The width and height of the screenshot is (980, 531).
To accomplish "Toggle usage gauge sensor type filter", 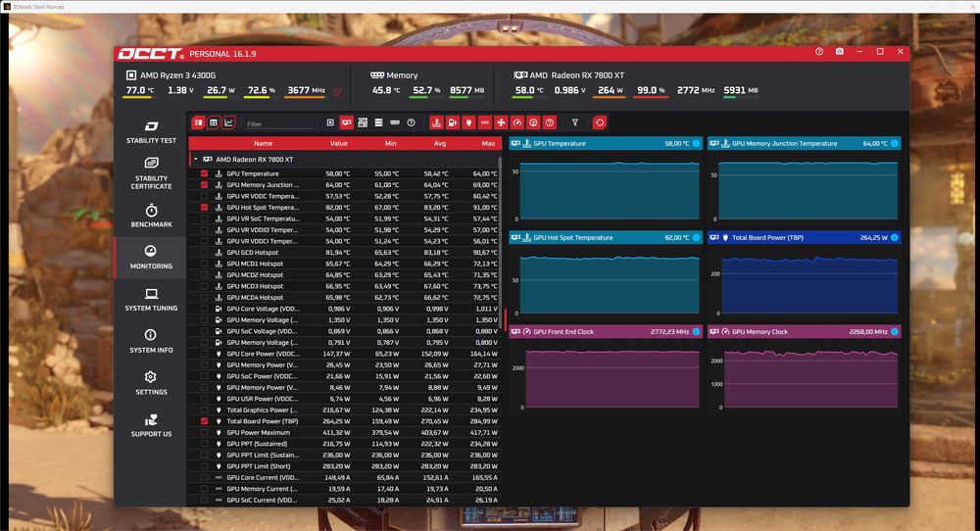I will tap(533, 123).
